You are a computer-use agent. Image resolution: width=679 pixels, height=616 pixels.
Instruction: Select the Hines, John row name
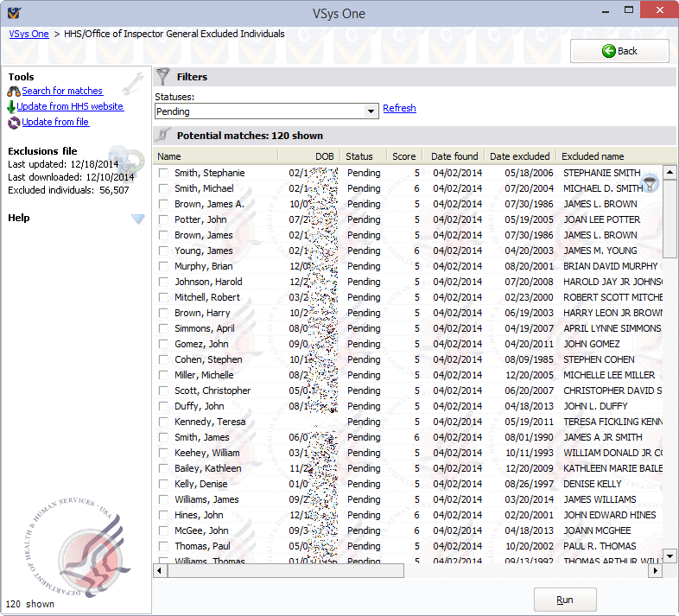pyautogui.click(x=199, y=516)
